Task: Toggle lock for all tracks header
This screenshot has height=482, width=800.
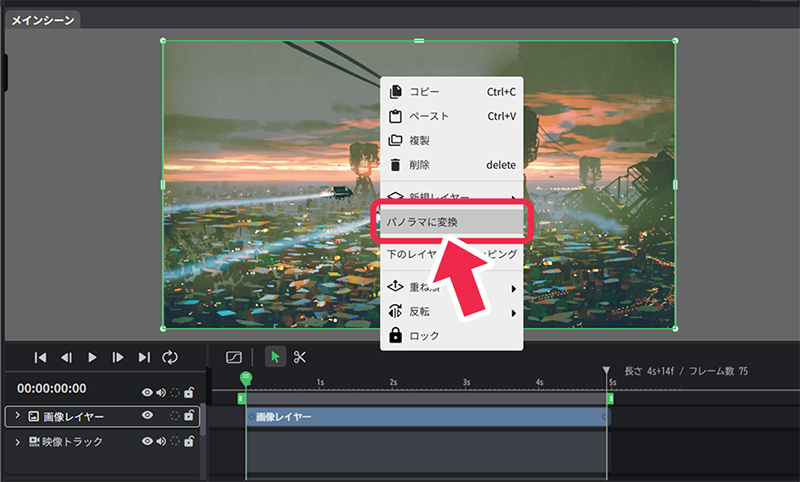Action: click(189, 392)
